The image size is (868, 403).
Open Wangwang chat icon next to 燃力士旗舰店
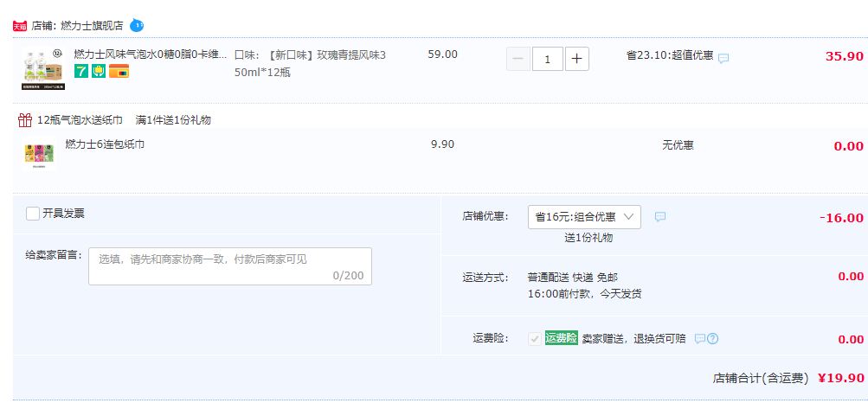[x=137, y=25]
